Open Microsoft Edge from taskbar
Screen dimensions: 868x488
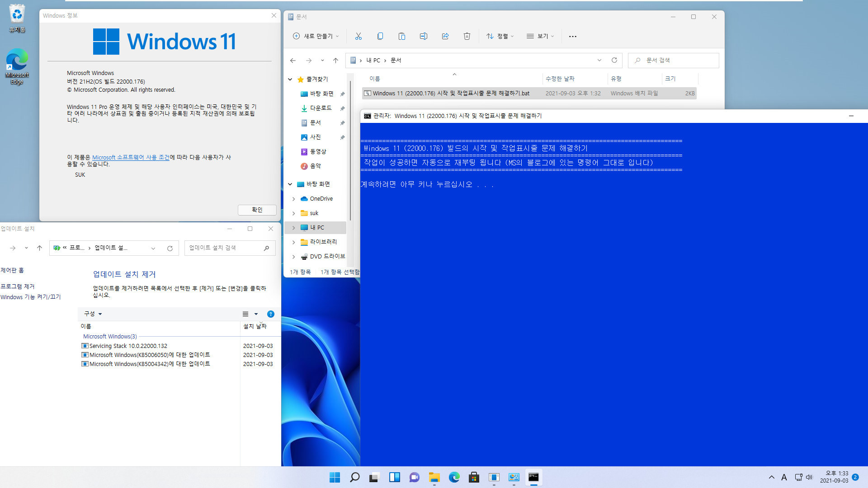pyautogui.click(x=454, y=477)
